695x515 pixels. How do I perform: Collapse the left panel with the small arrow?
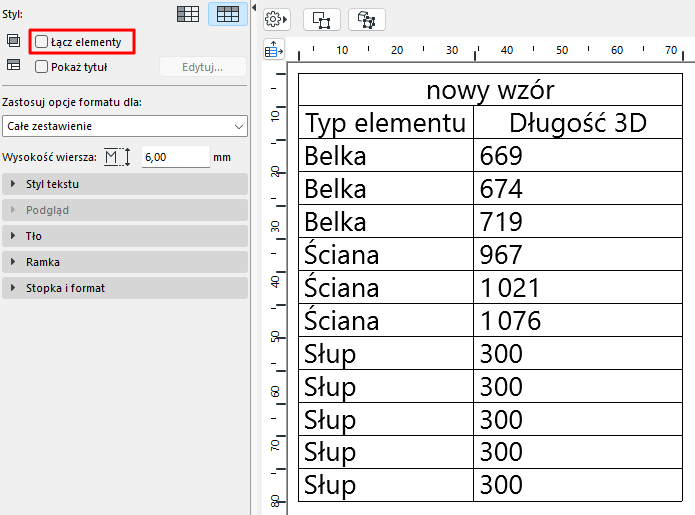254,8
